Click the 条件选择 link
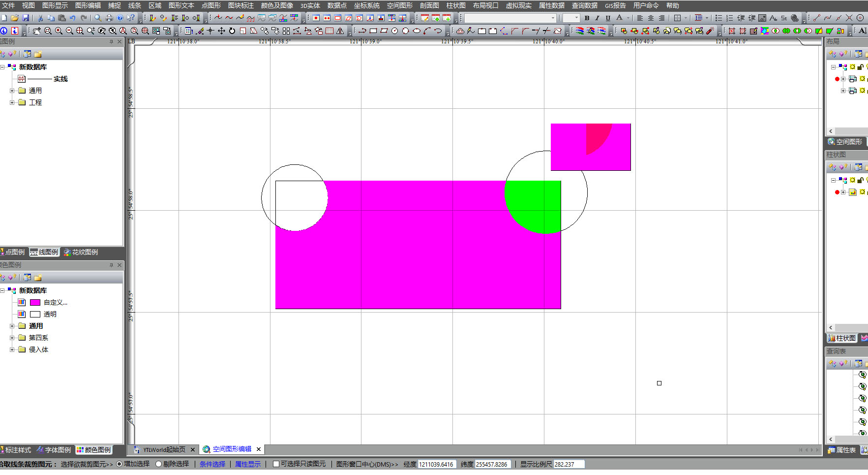This screenshot has height=475, width=868. pos(212,464)
